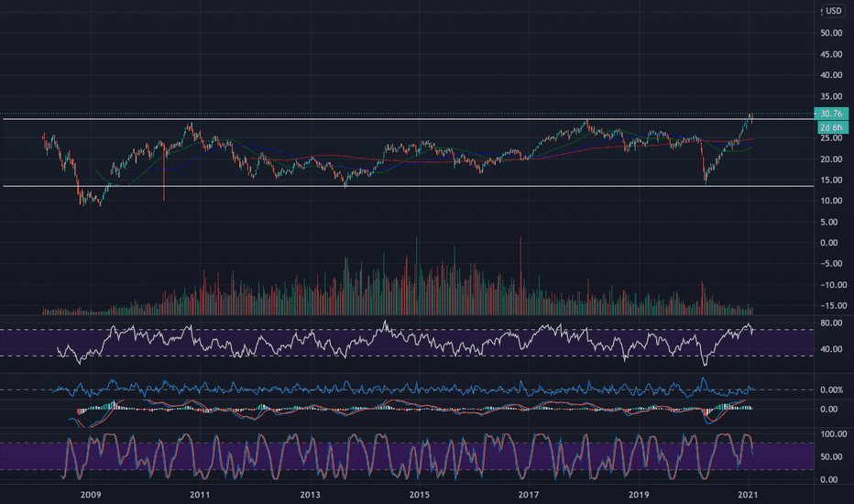Click the 50.00 stochastic axis label
The image size is (854, 504).
(831, 457)
